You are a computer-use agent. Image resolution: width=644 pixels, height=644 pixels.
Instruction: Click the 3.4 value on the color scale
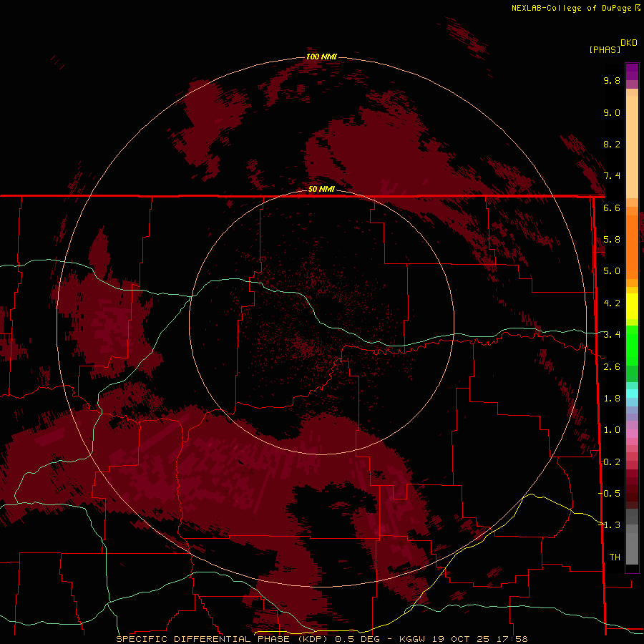coord(612,335)
